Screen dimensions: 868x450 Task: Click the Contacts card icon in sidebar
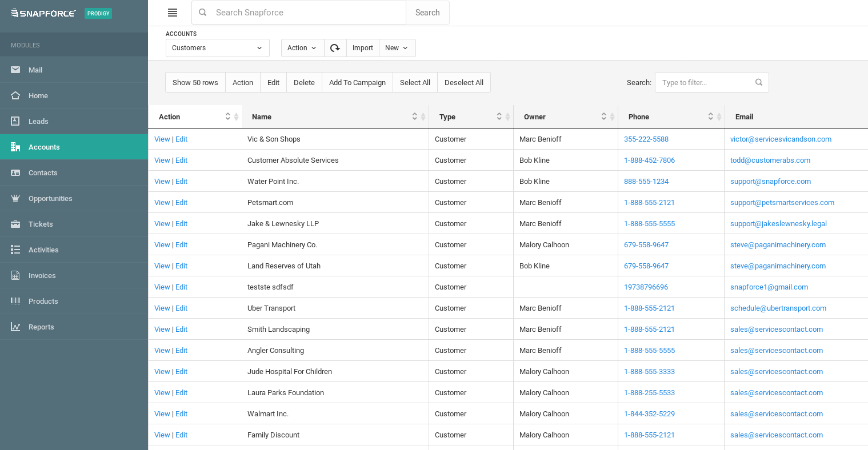[x=15, y=172]
